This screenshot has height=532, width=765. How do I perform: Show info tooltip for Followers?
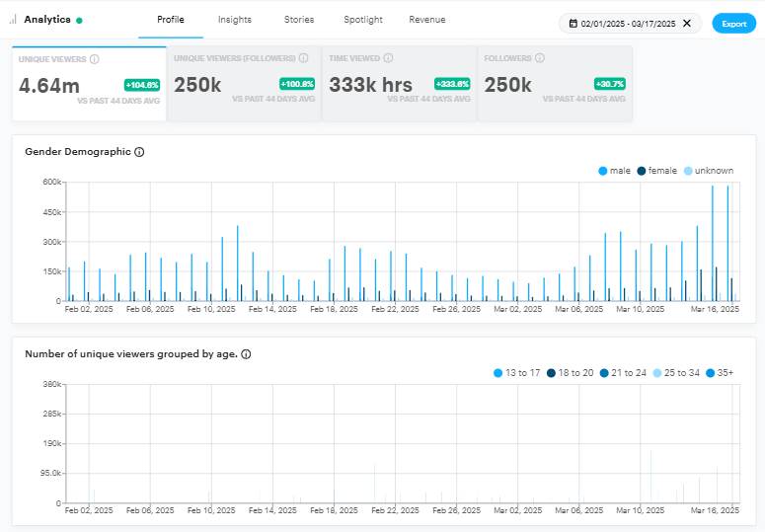(540, 58)
